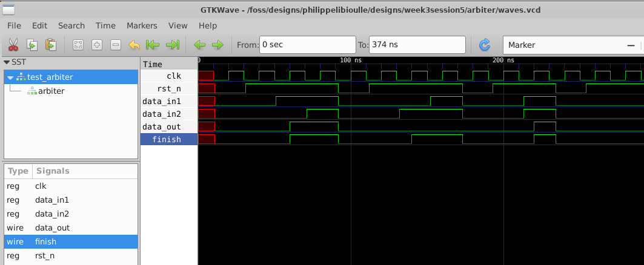Open the Search menu

[x=71, y=25]
